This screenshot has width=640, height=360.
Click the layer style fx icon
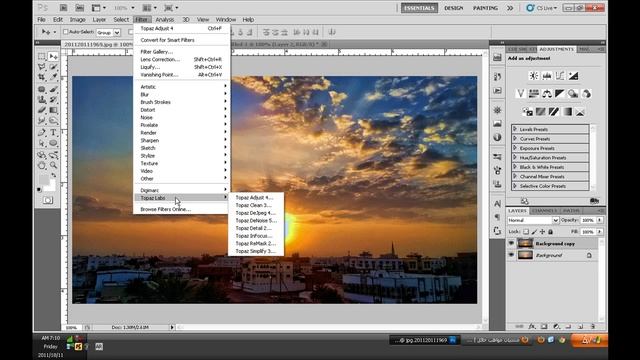coord(531,327)
